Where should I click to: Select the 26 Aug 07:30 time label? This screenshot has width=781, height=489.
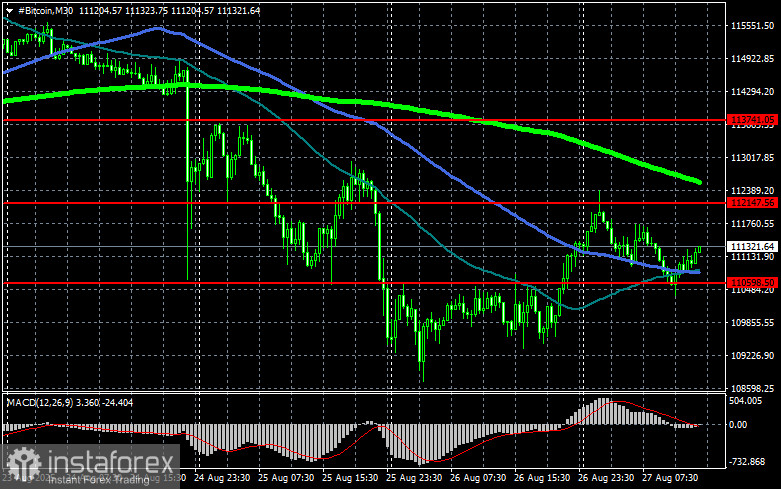[x=478, y=478]
